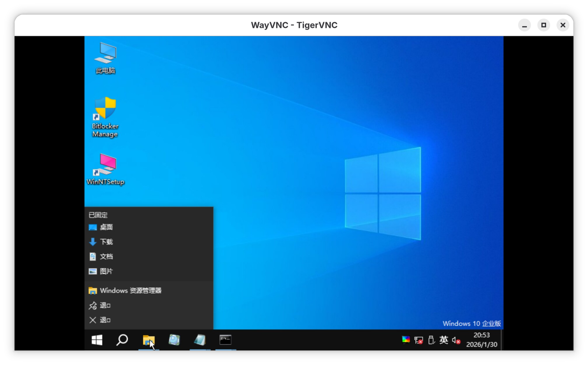Screen dimensions: 588x365
Task: Click the File Explorer taskbar icon
Action: (148, 340)
